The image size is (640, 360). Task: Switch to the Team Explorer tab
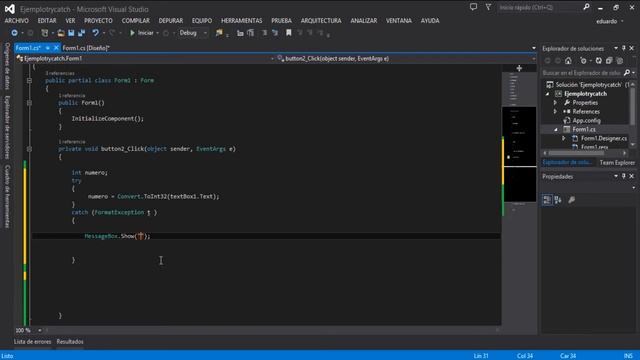pyautogui.click(x=617, y=162)
